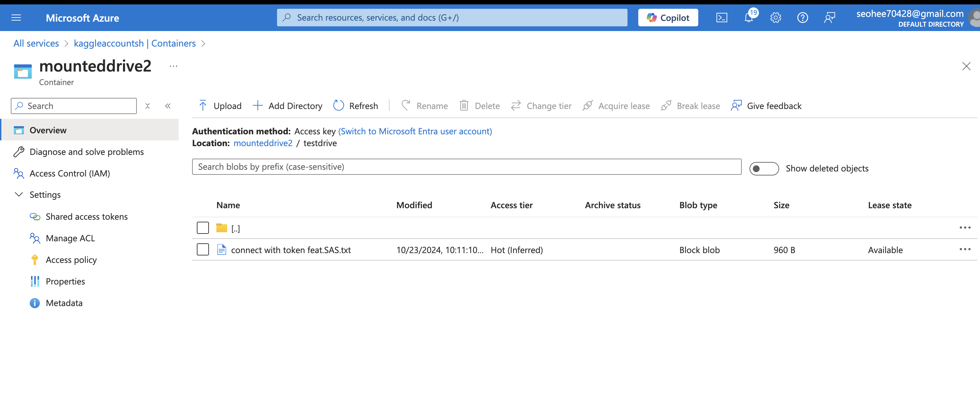Check the select-all checkbox in header row
The image size is (980, 409).
(x=203, y=204)
